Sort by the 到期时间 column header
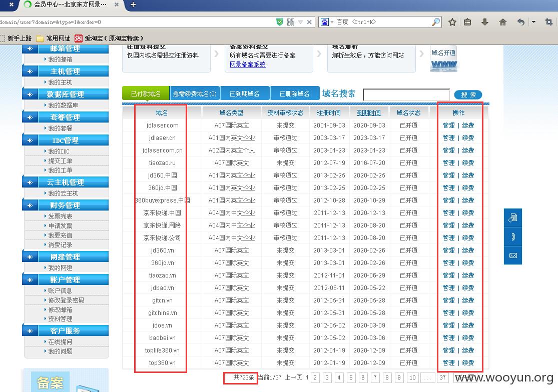Viewport: 558px width, 392px height. (x=369, y=113)
